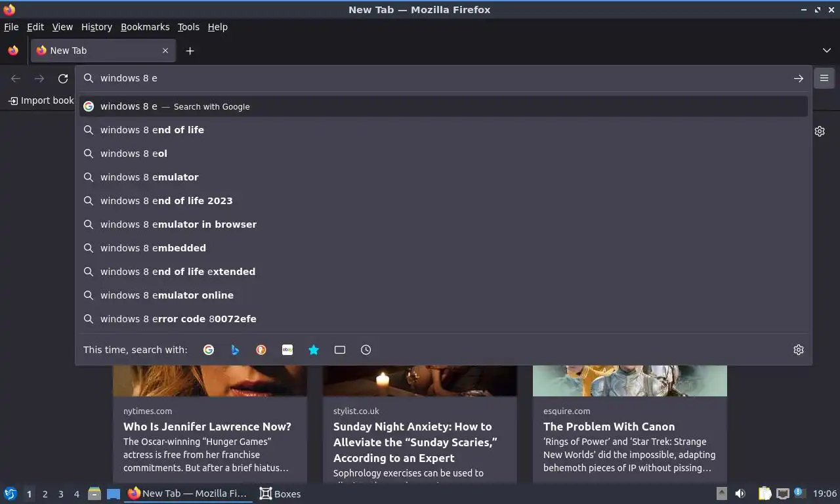The height and width of the screenshot is (504, 840).
Task: Open new tab page personalize gear
Action: point(820,131)
